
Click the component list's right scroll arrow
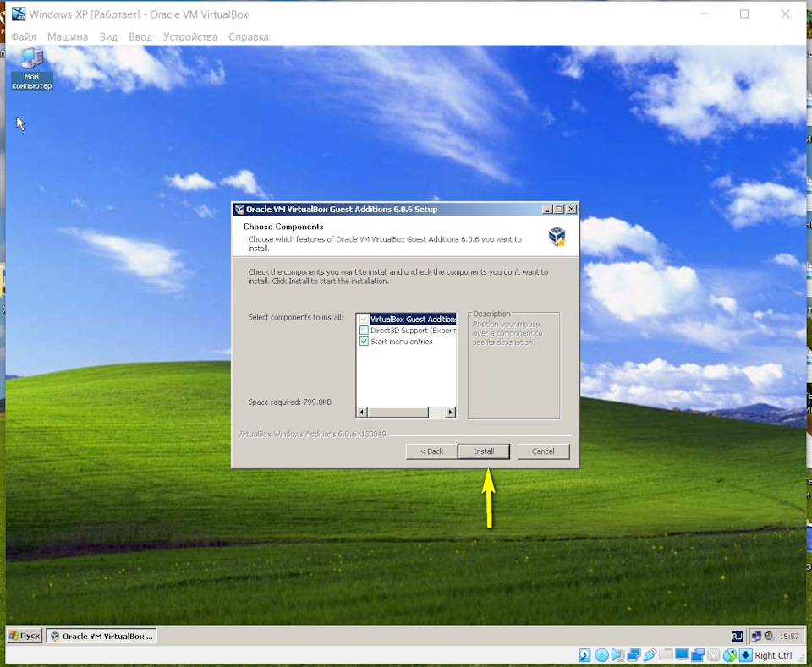point(451,412)
